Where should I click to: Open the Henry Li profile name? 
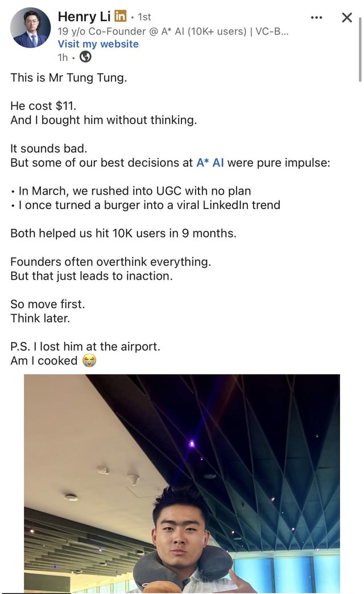pos(84,17)
